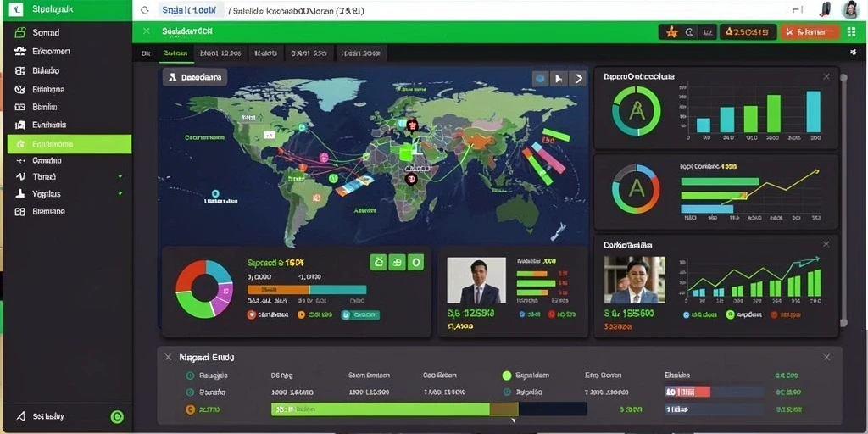Select the highlighted bright-green sidebar item
This screenshot has height=434, width=868.
coord(70,144)
